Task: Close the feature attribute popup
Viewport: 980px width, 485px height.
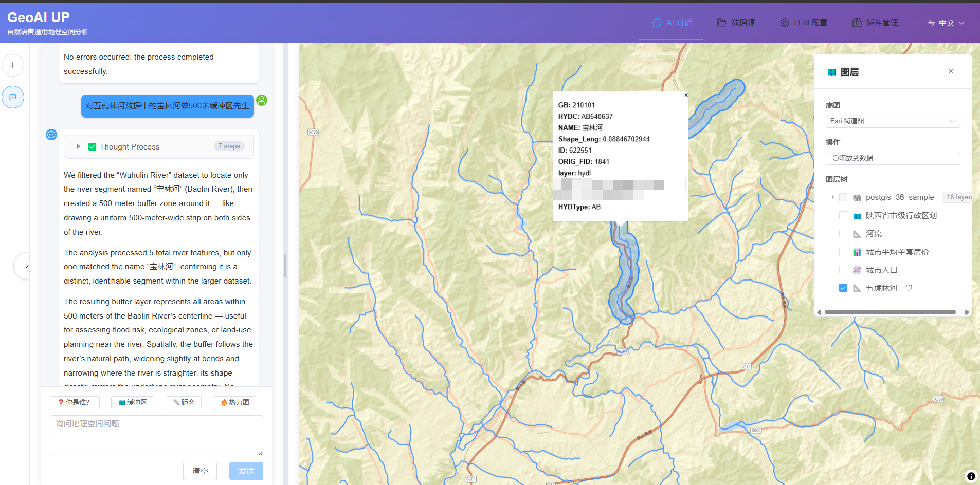Action: [x=686, y=95]
